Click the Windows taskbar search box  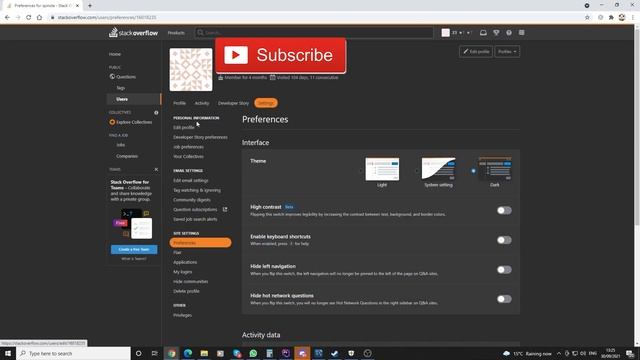(74, 353)
